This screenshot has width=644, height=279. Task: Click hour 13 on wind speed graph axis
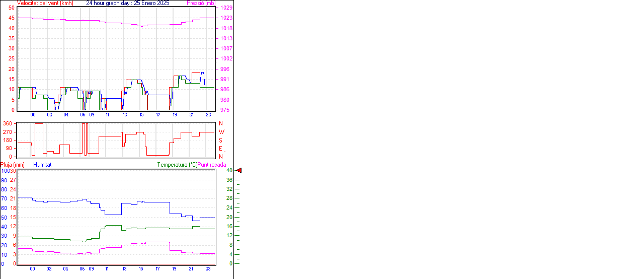click(x=125, y=115)
